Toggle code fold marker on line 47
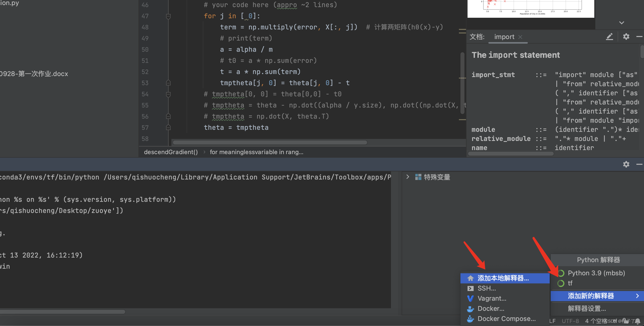Image resolution: width=644 pixels, height=326 pixels. click(168, 16)
